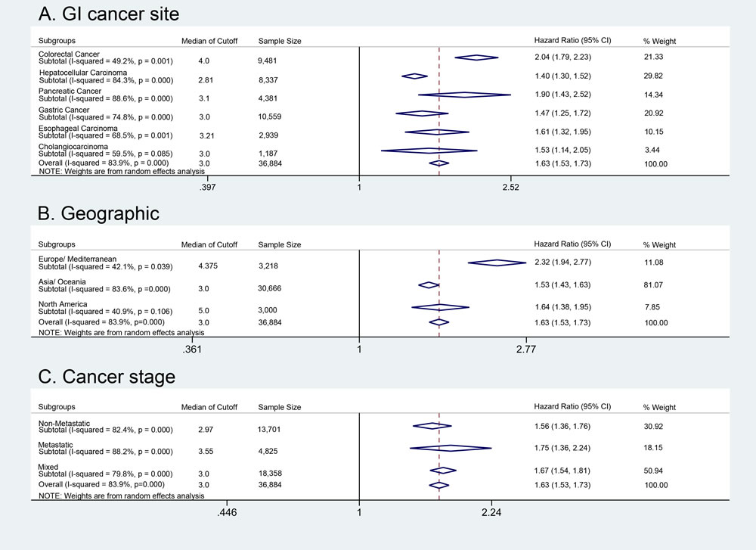
Task: Select the heading 'B. Geographic'
Action: point(98,213)
